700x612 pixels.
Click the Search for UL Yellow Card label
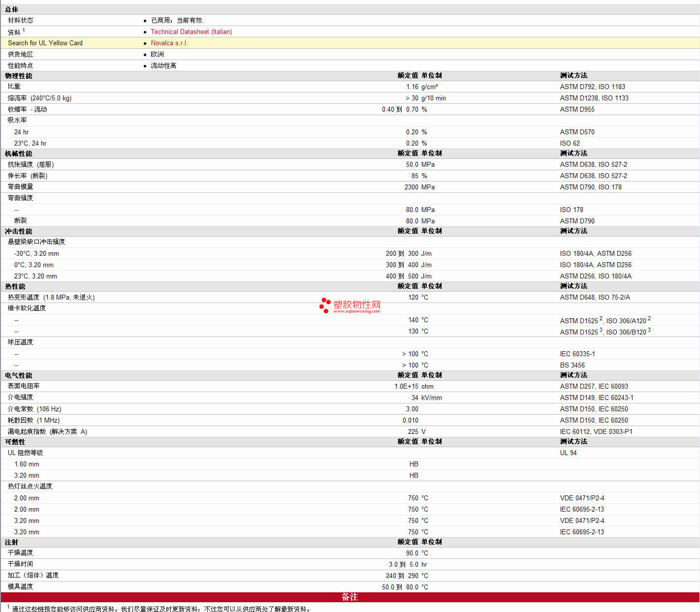(x=45, y=43)
